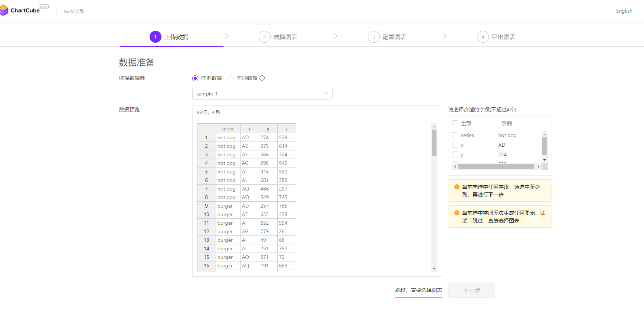
Task: Click the data preview vertical scrollbar thumb
Action: (434, 143)
